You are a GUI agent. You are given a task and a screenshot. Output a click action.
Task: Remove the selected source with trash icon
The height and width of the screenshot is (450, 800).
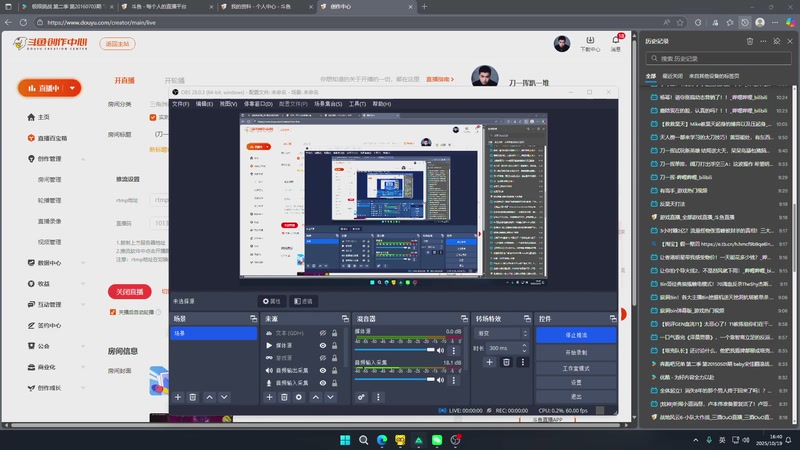point(284,397)
